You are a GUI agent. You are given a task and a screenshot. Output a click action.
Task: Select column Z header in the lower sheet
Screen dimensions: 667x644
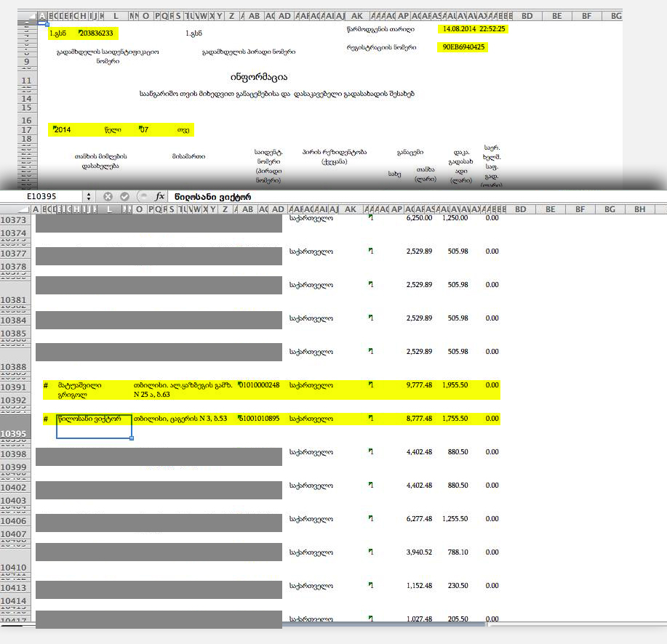pyautogui.click(x=225, y=209)
